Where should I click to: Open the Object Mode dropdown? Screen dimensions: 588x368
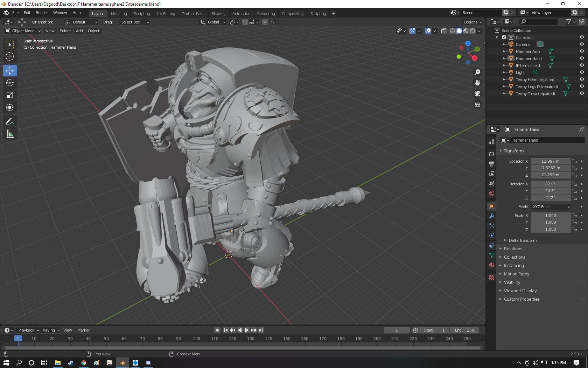tap(23, 31)
